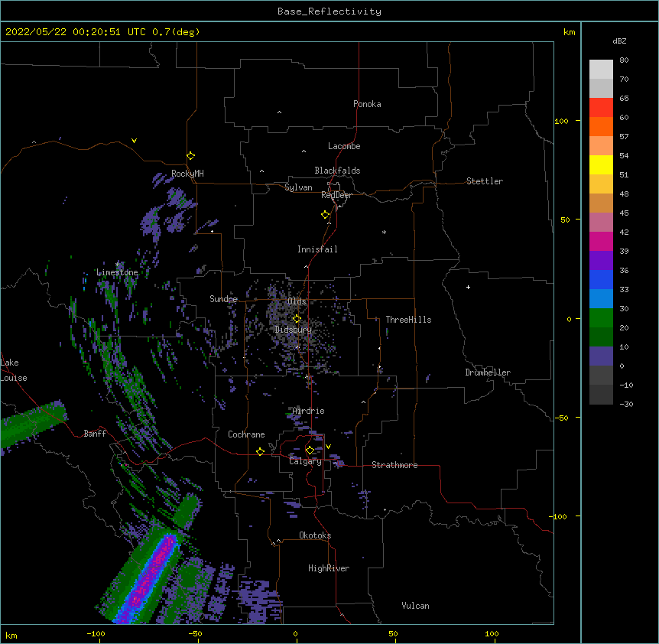
Task: Click the Okotoks label
Action: [x=315, y=535]
